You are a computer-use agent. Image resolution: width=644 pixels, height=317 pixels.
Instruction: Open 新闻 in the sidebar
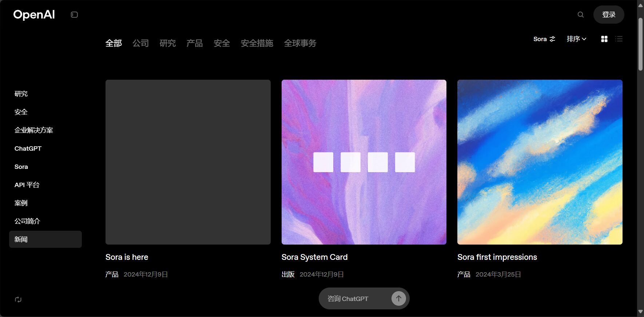point(45,239)
